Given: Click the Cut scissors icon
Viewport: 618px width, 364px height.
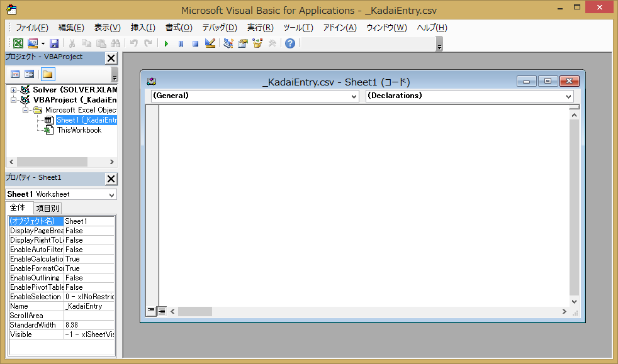Looking at the screenshot, I should (72, 43).
